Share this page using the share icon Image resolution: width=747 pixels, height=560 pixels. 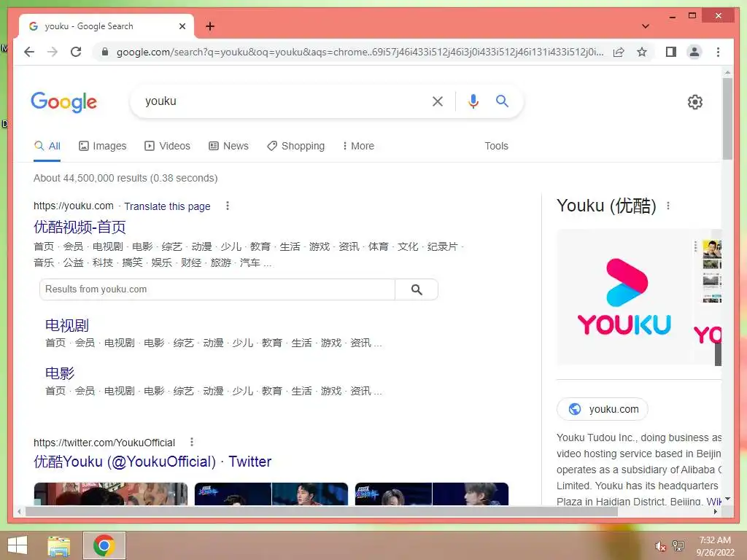[x=619, y=52]
